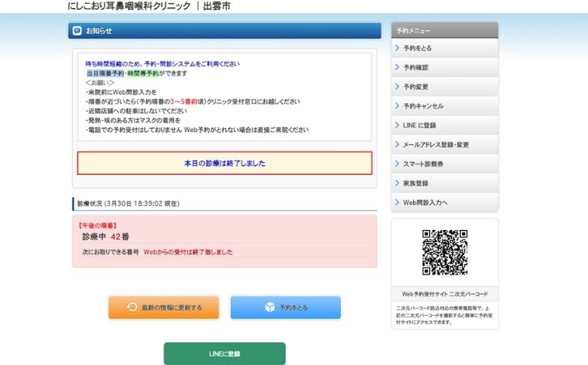Click the 近隣店舗への駐車はしないでください line
This screenshot has width=588, height=365.
136,111
